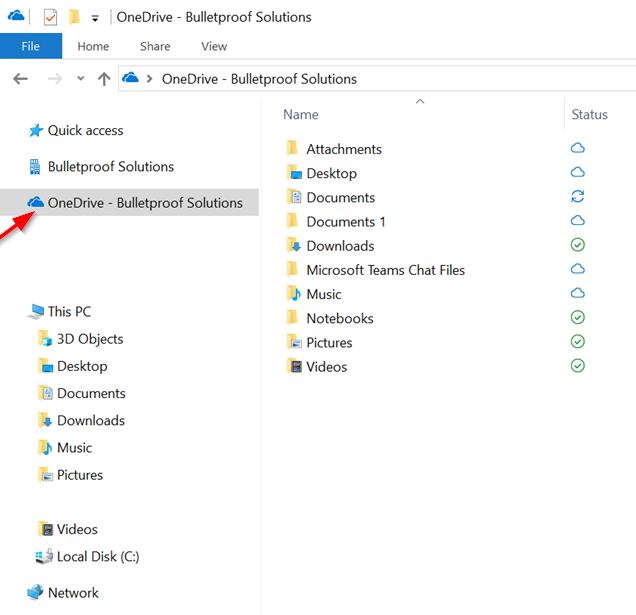Open the File menu tab
Screen dimensions: 636x615
(x=30, y=46)
